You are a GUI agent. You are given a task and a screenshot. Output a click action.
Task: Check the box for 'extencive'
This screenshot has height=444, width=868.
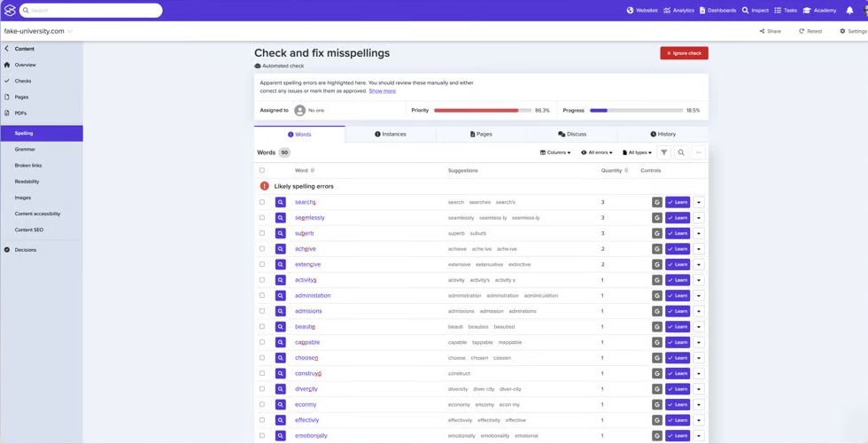tap(262, 264)
